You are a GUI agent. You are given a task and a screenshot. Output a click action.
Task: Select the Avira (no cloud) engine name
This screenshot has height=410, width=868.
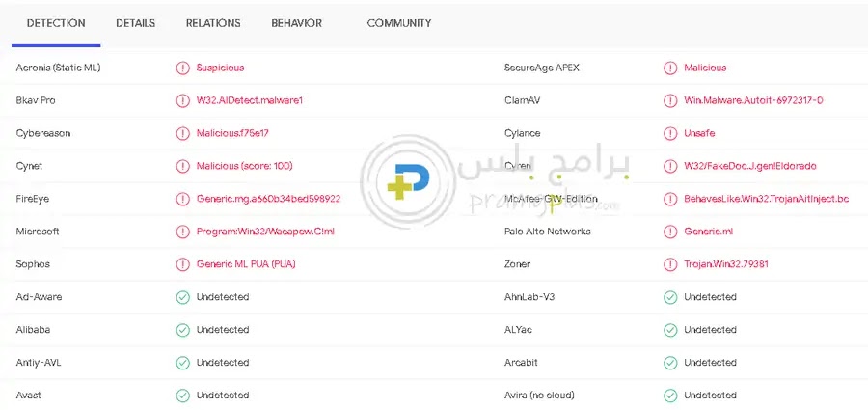tap(539, 395)
